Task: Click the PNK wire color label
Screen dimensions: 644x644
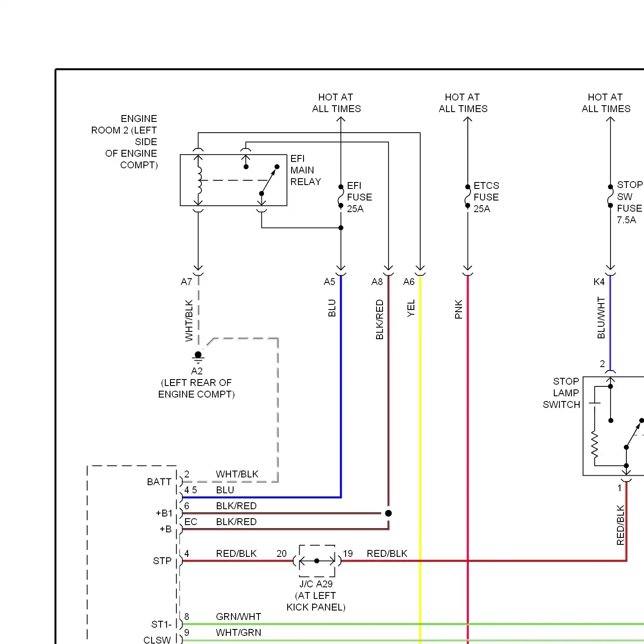Action: pos(459,309)
